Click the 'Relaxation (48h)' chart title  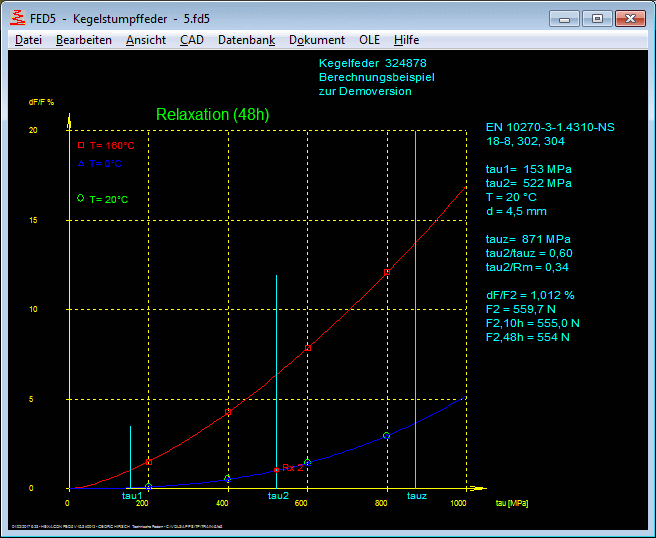coord(213,114)
